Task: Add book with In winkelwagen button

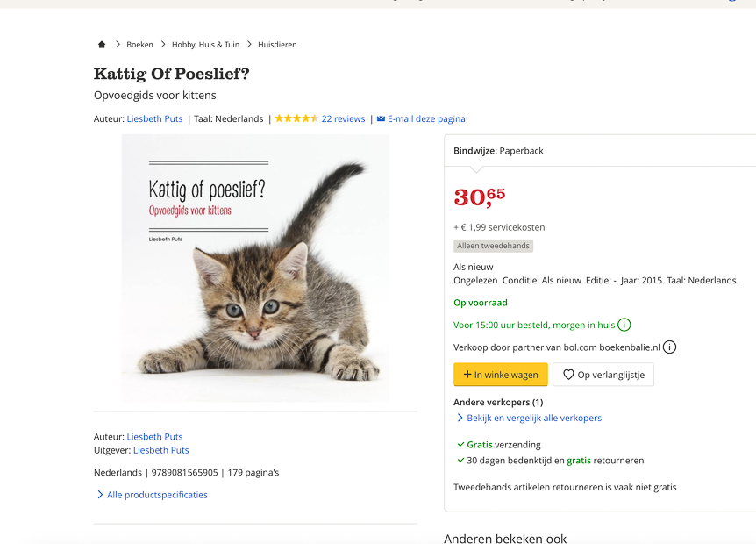Action: [501, 375]
